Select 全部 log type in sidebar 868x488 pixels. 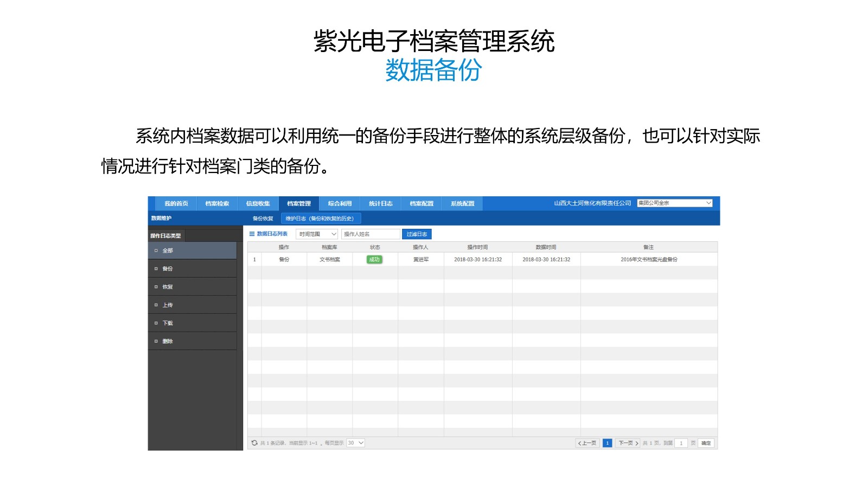tap(193, 251)
